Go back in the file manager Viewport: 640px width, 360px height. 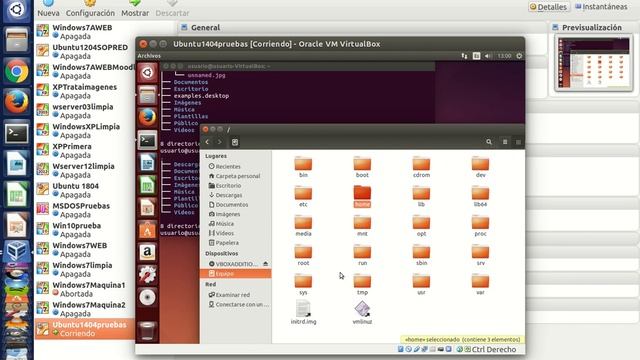click(x=207, y=142)
